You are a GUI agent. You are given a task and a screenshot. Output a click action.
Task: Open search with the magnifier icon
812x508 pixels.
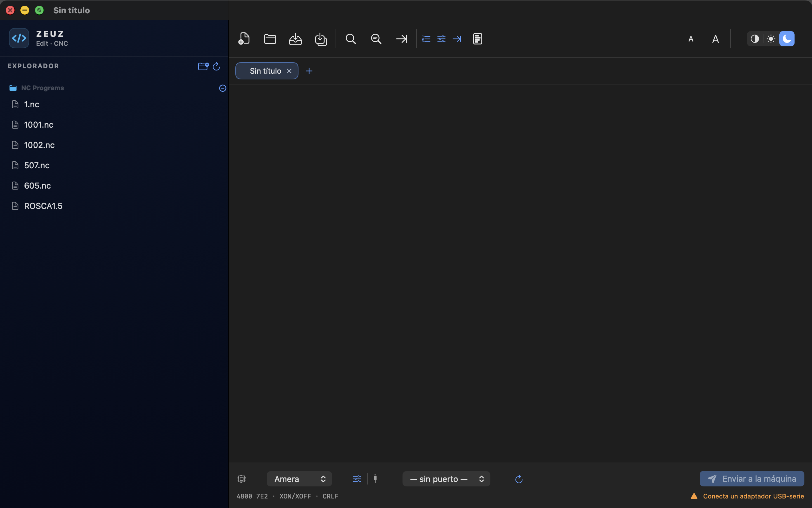pyautogui.click(x=350, y=39)
